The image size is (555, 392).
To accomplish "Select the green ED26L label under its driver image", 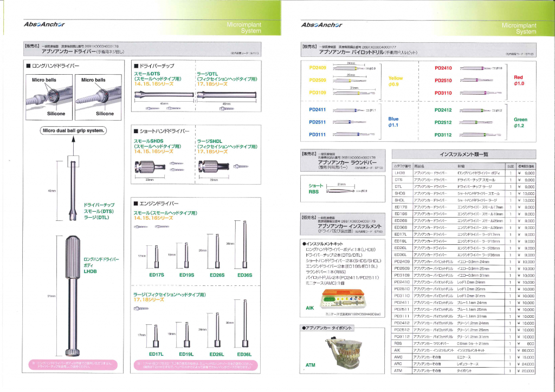I will 217,354.
